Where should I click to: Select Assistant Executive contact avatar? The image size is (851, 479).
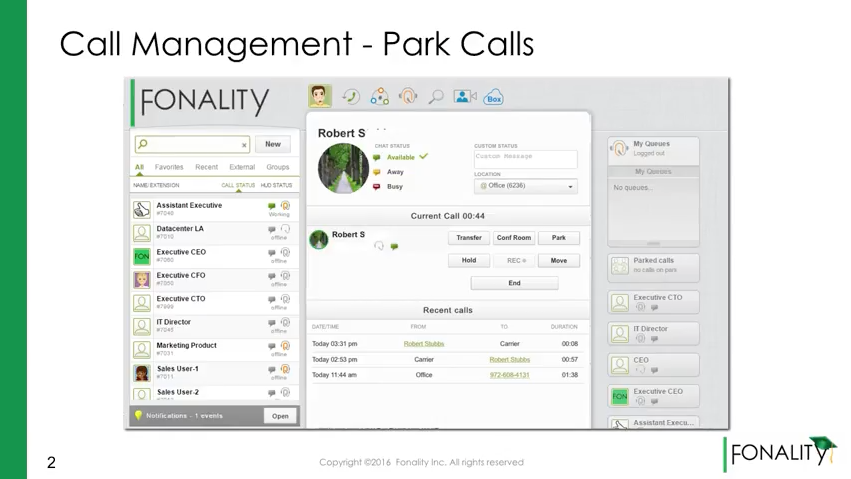pyautogui.click(x=142, y=209)
